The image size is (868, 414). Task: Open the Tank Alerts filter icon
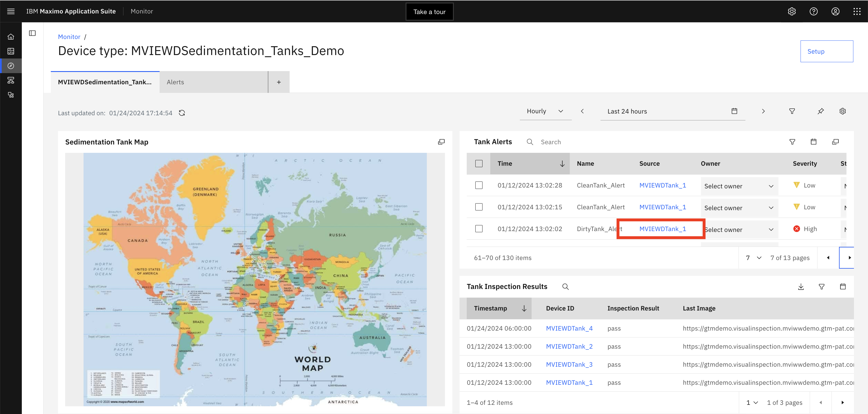[792, 142]
